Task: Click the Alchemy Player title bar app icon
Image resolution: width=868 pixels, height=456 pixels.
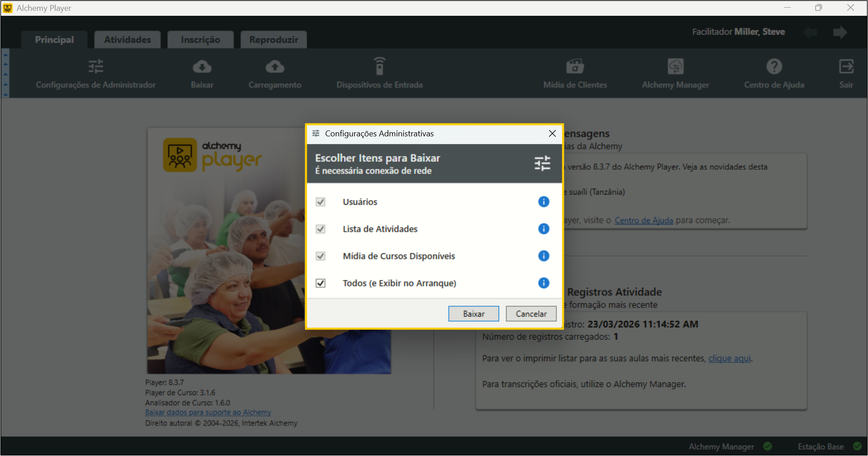Action: pos(8,8)
